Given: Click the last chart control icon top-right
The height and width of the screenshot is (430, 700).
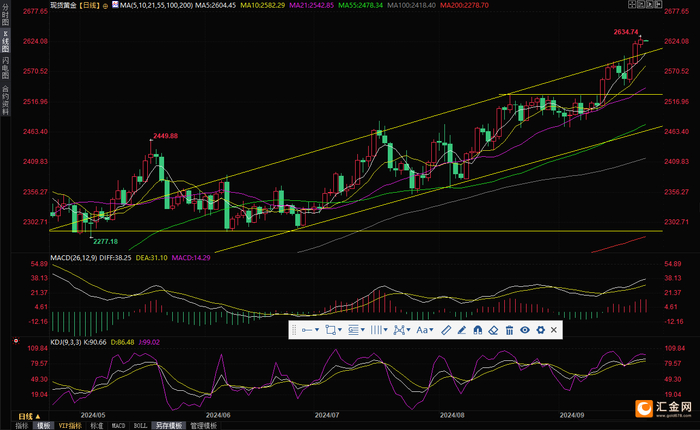Looking at the screenshot, I should coord(658,4).
